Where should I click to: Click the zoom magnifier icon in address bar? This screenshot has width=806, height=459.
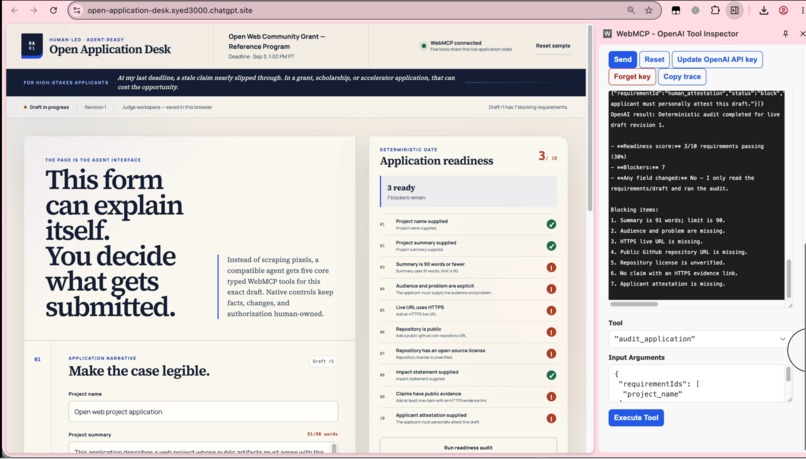[x=631, y=10]
